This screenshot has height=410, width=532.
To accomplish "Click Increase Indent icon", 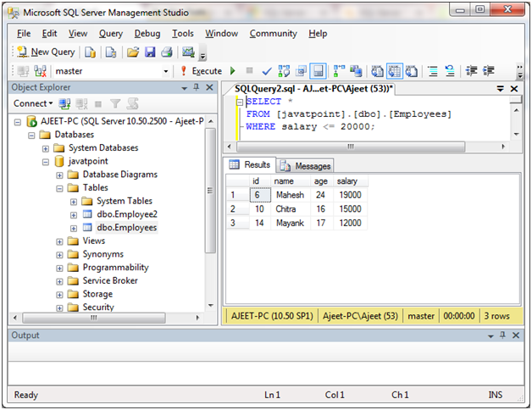I will [x=489, y=71].
